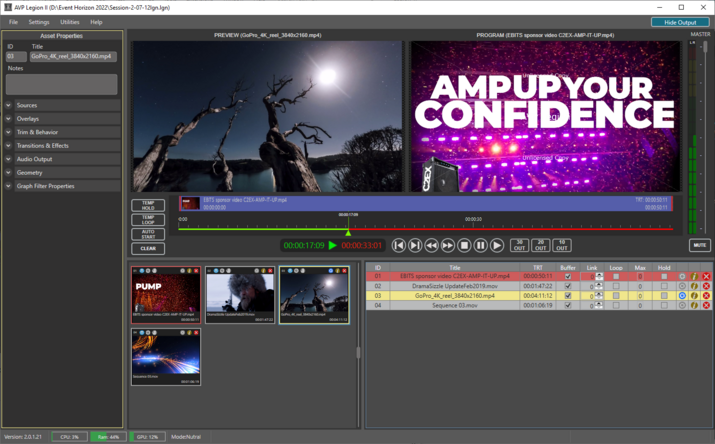715x444 pixels.
Task: Check Hold box for Sequence 03.mov
Action: point(663,306)
